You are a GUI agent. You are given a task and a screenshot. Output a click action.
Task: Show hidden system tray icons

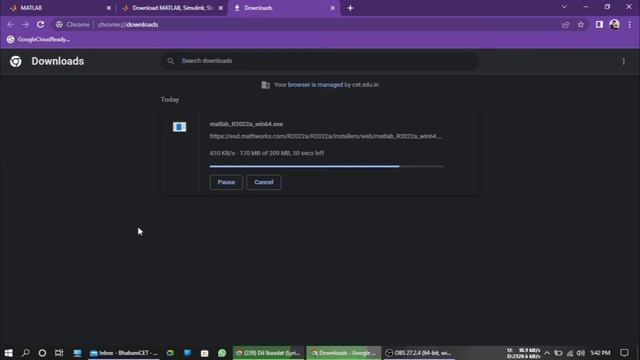tap(547, 353)
